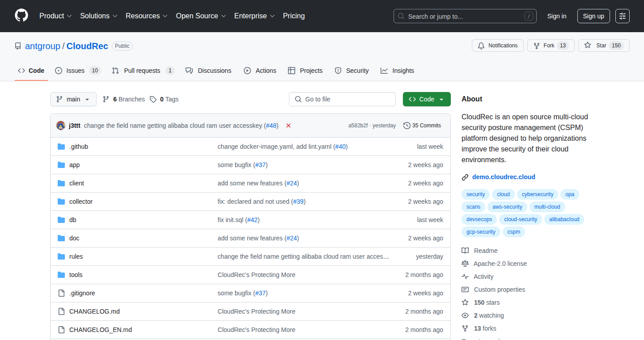Click the link icon beside demo.cloudrec.cloud
The image size is (644, 340).
pos(465,177)
